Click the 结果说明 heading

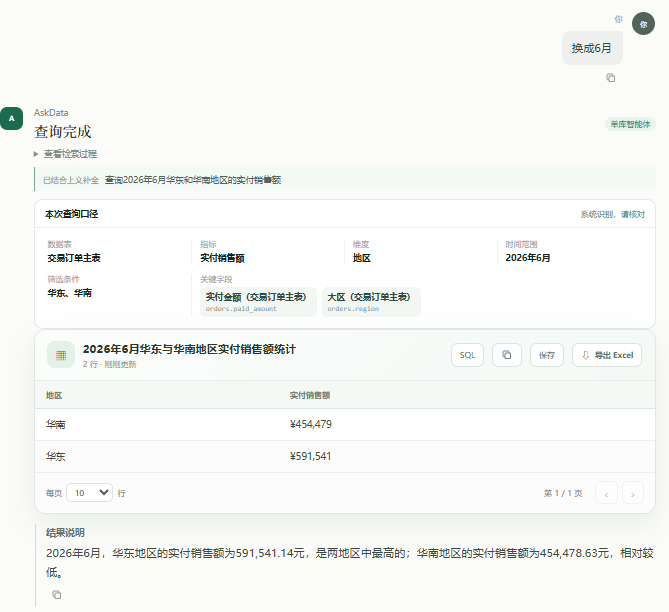tap(65, 533)
